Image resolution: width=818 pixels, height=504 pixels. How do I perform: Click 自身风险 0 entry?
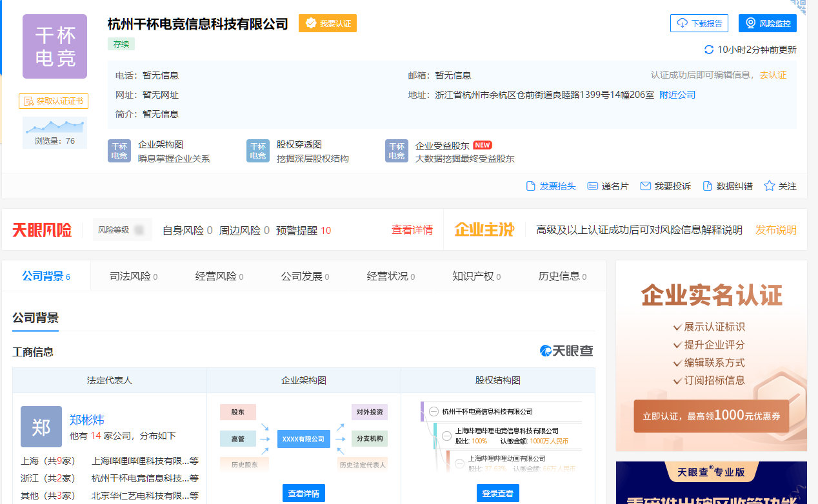coord(188,230)
